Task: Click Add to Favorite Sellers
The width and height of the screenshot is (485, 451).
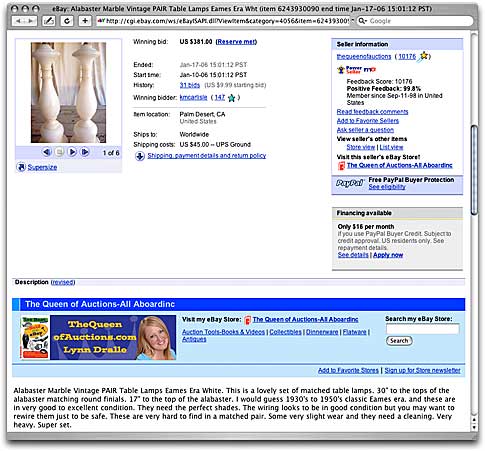Action: pos(368,121)
